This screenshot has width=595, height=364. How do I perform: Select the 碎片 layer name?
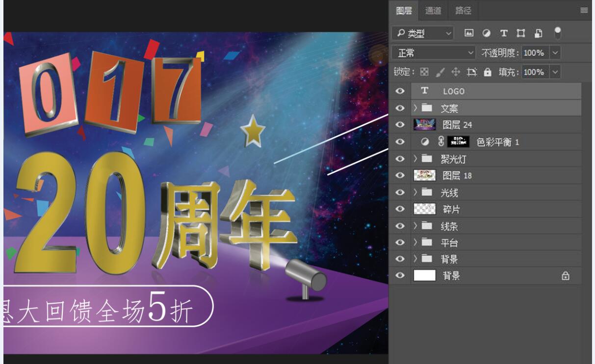click(451, 209)
